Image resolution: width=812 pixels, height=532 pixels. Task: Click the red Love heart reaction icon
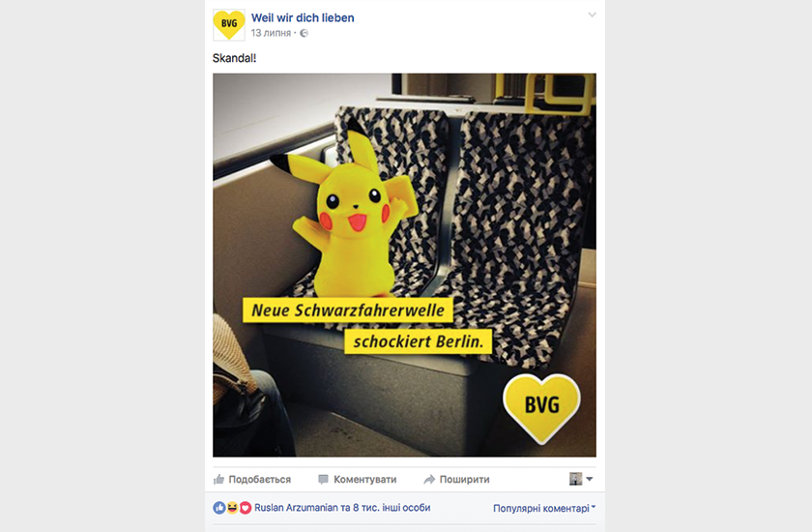point(246,508)
